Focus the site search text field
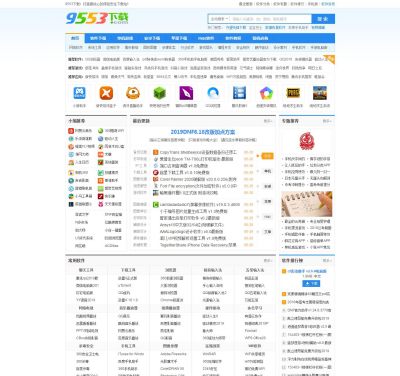Image resolution: width=400 pixels, height=376 pixels. 271,19
